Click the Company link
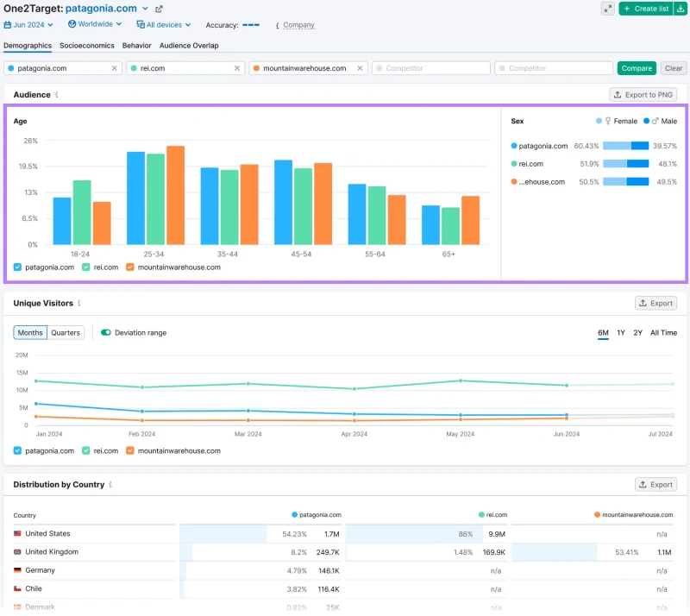 coord(298,25)
